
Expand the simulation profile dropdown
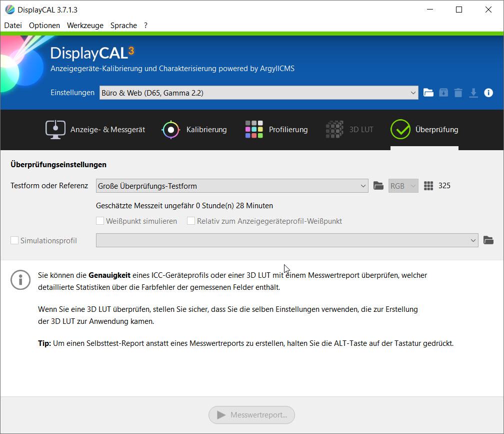tap(287, 240)
